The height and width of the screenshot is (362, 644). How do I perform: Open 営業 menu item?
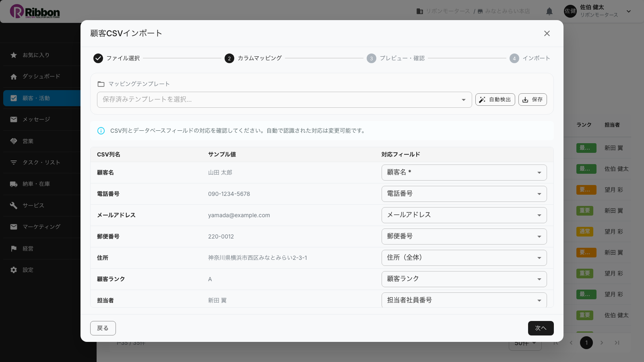(42, 141)
